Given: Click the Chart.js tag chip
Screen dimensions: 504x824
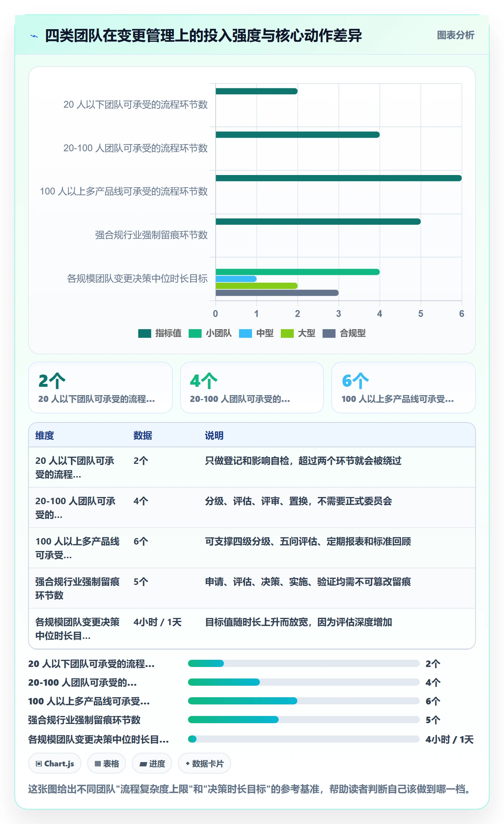Looking at the screenshot, I should pos(55,763).
